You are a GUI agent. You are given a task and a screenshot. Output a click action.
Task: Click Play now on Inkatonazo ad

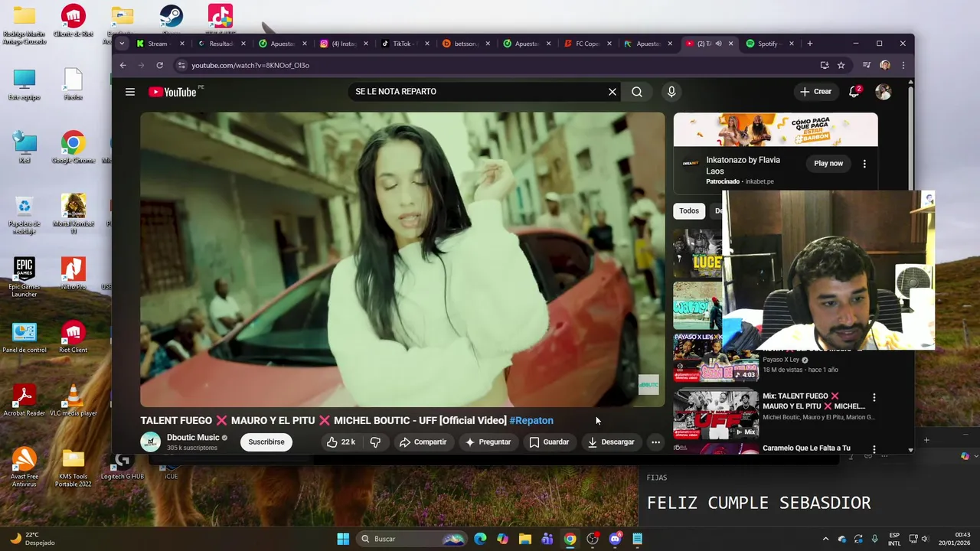click(828, 164)
